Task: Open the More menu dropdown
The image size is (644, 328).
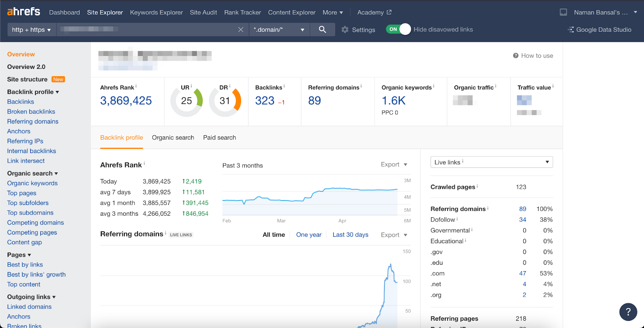Action: tap(333, 12)
